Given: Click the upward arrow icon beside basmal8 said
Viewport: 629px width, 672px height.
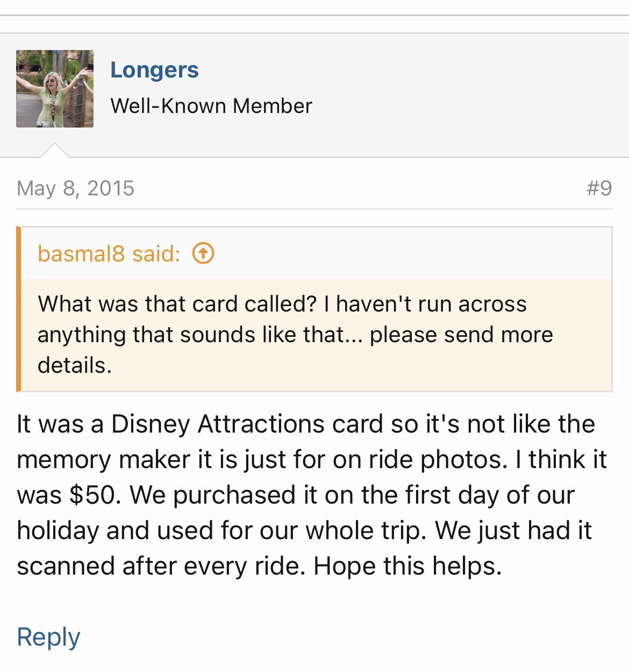Looking at the screenshot, I should point(203,253).
